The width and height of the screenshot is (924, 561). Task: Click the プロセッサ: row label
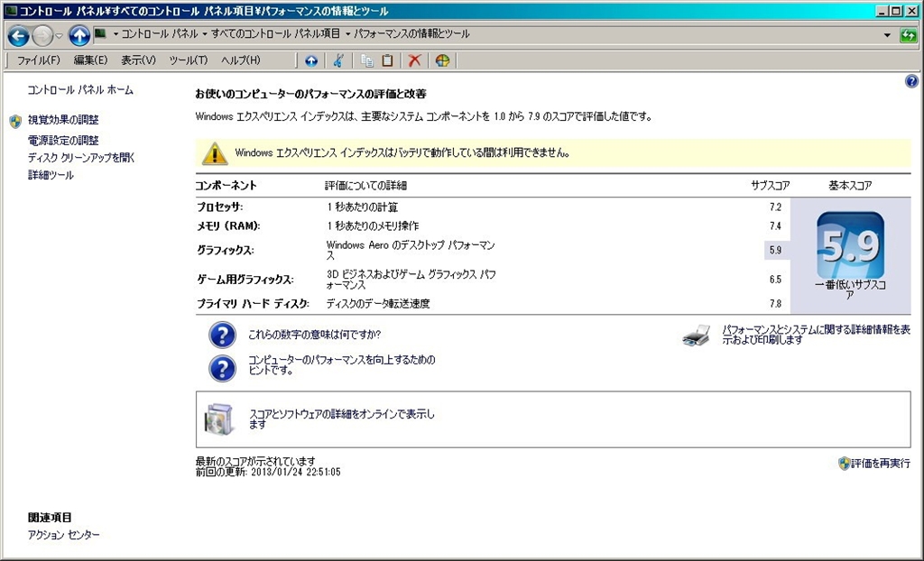coord(220,207)
